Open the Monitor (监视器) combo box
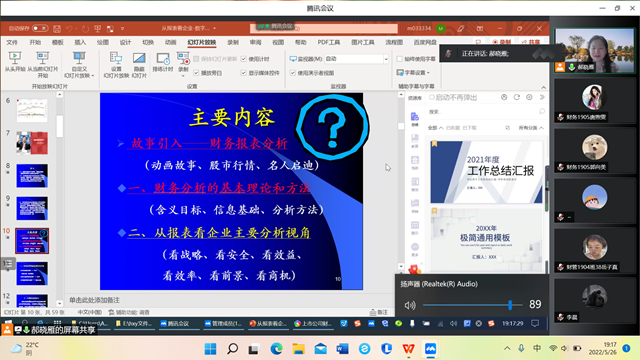 coord(357,59)
